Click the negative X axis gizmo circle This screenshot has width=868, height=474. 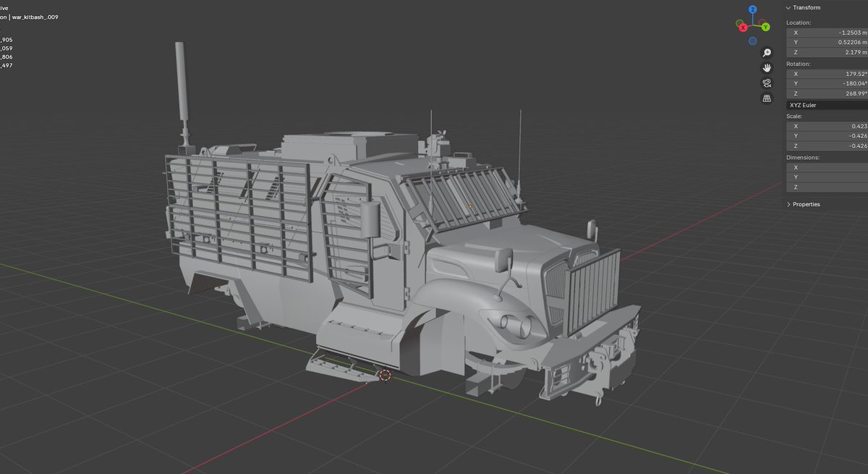click(x=764, y=22)
